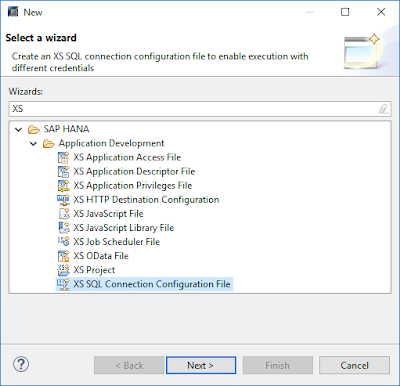Close the New wizard dialog
400x386 pixels.
pyautogui.click(x=381, y=12)
